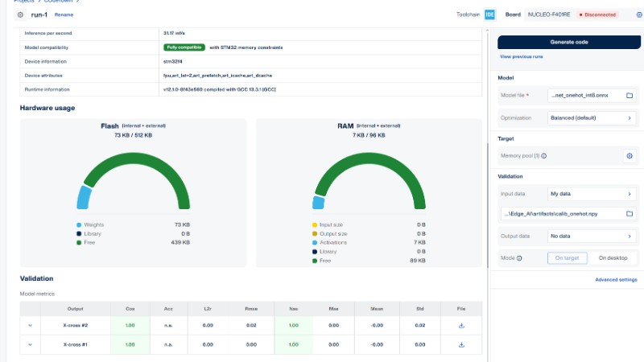Open the Advanced settings link
Screen dimensions: 644x362
coord(616,279)
